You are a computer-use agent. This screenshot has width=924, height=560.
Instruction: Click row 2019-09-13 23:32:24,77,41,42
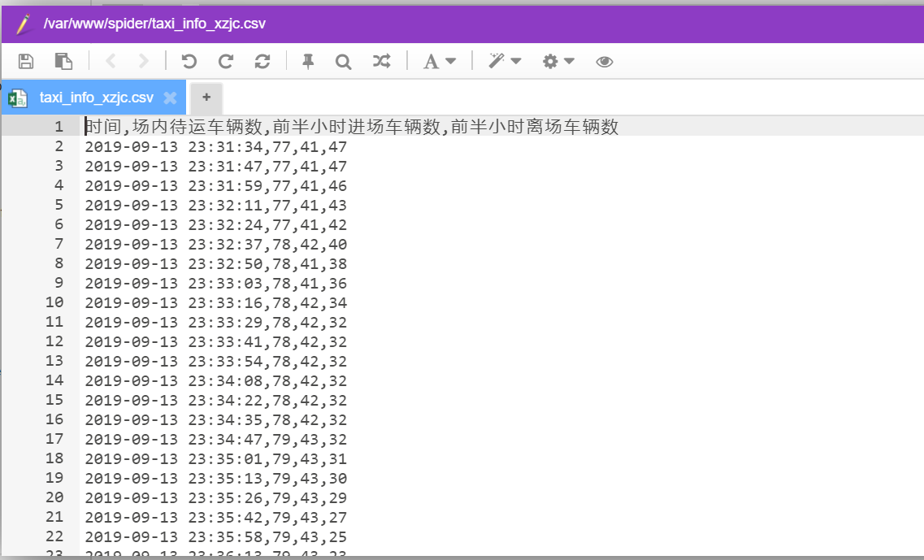(215, 224)
